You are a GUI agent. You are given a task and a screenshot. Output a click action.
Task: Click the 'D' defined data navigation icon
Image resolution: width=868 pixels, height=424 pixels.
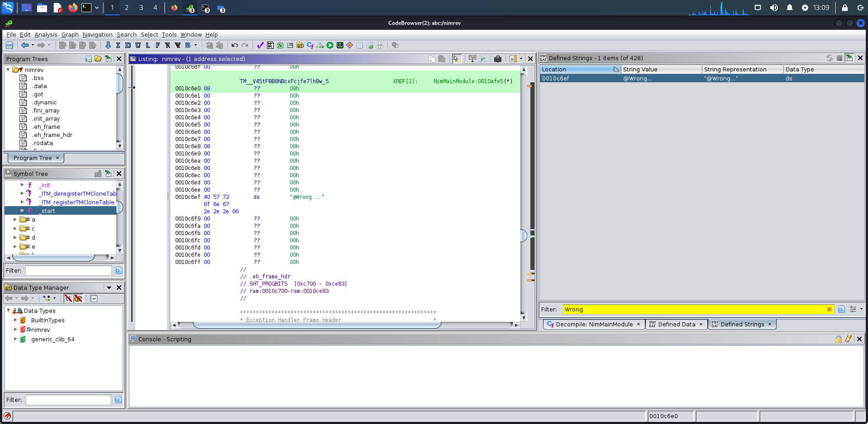(128, 45)
